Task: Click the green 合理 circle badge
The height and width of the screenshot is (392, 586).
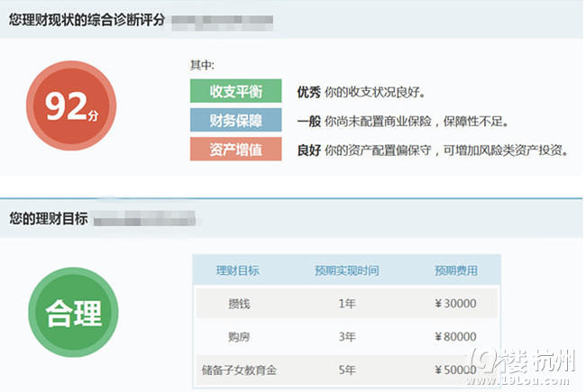Action: tap(72, 311)
